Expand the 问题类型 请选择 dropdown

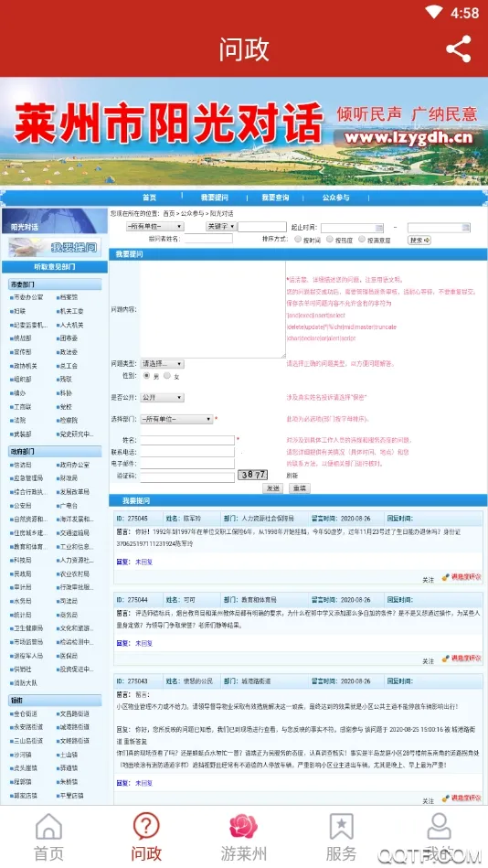[x=162, y=364]
